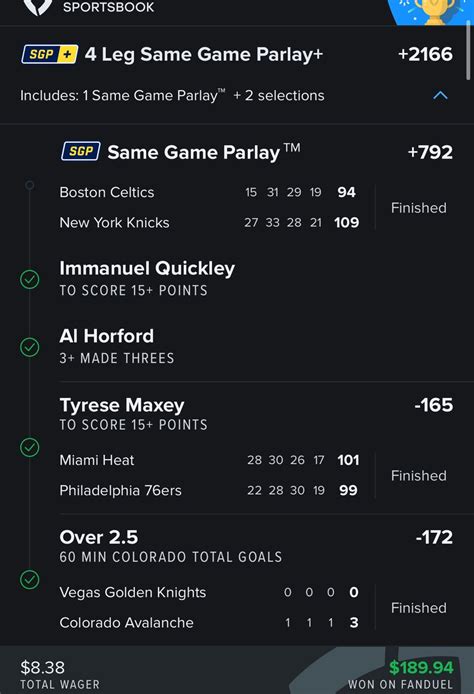Click the hollow circle marker above Boston Celtics
The image size is (474, 694).
(x=30, y=185)
